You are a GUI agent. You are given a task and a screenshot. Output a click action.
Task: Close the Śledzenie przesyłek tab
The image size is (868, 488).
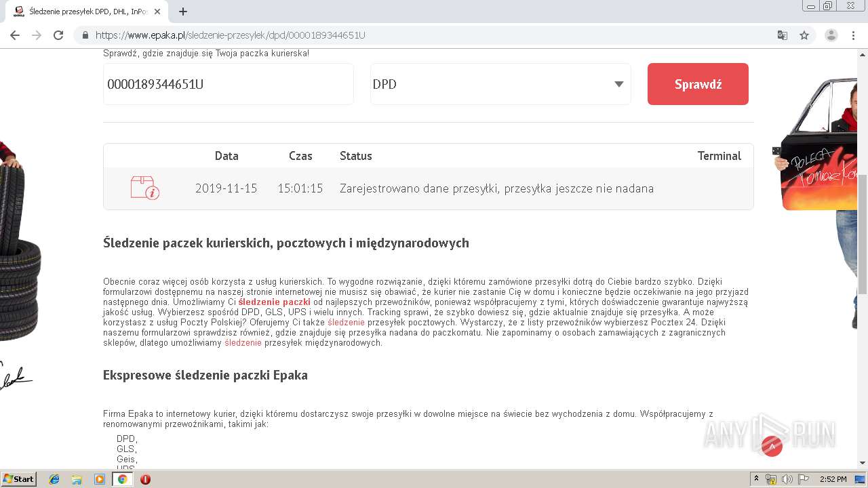pos(158,12)
